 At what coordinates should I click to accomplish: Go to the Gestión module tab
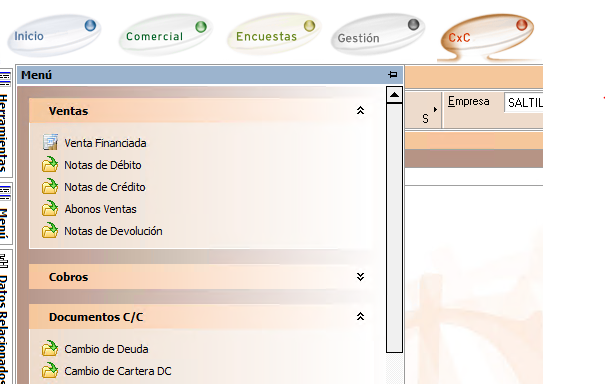[378, 36]
